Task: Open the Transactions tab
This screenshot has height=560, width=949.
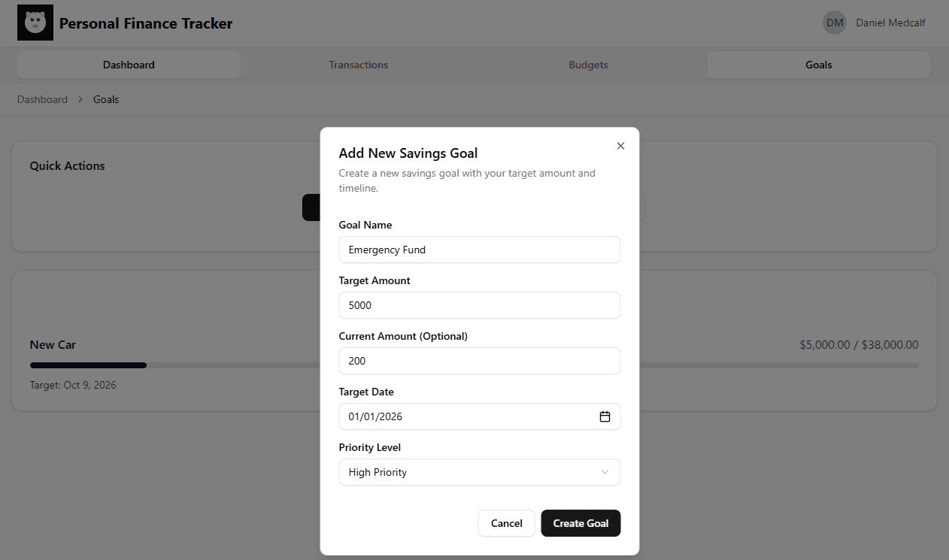Action: pos(359,65)
